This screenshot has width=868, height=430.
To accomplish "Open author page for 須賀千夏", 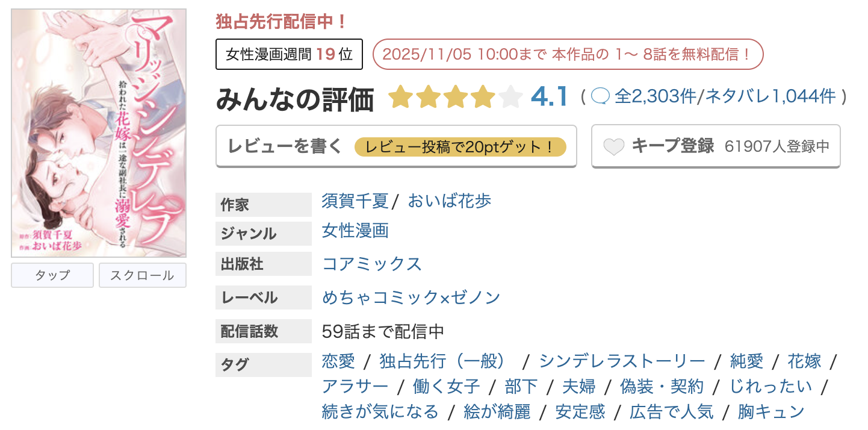I will pyautogui.click(x=354, y=201).
